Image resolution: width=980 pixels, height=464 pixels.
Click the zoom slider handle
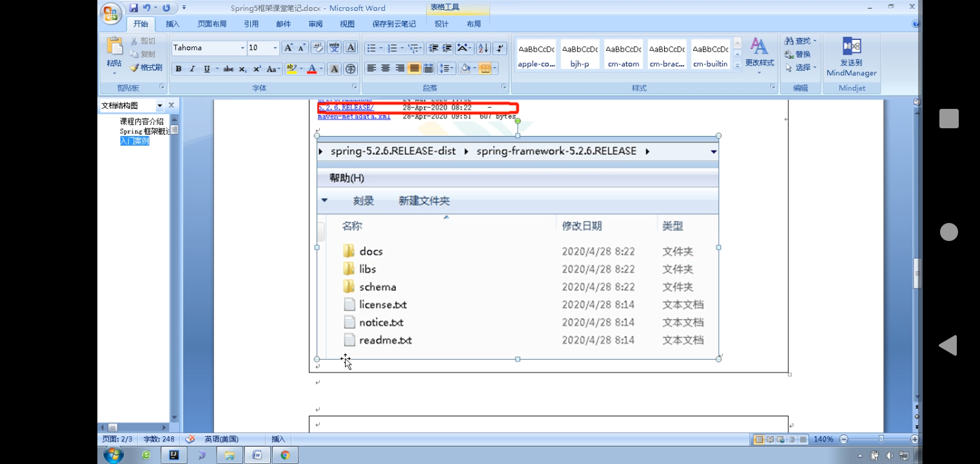point(881,440)
